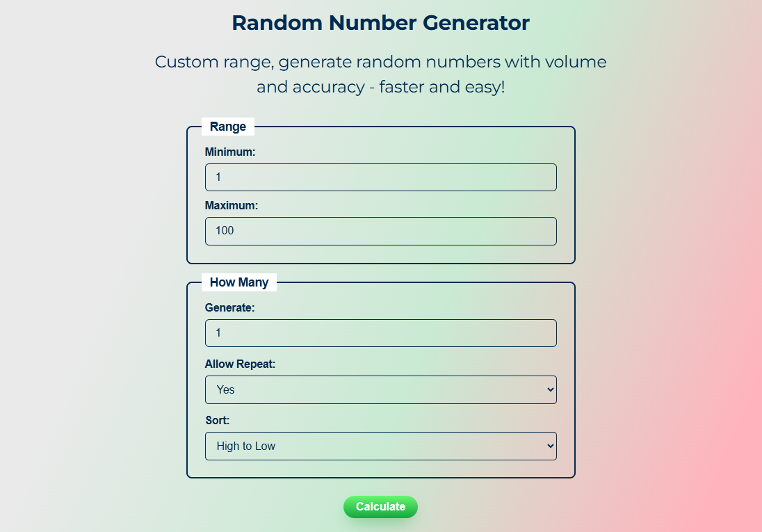Expand the Allow Repeat options list

[x=380, y=389]
